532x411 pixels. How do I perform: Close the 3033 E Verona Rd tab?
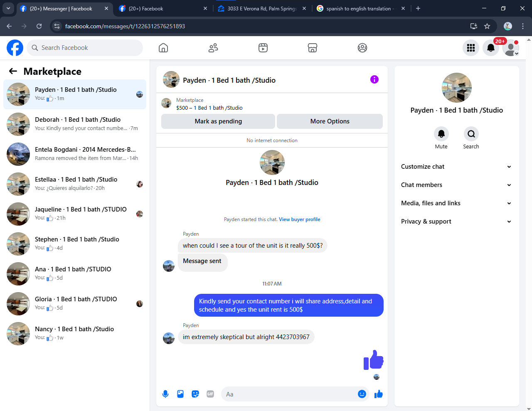(304, 8)
